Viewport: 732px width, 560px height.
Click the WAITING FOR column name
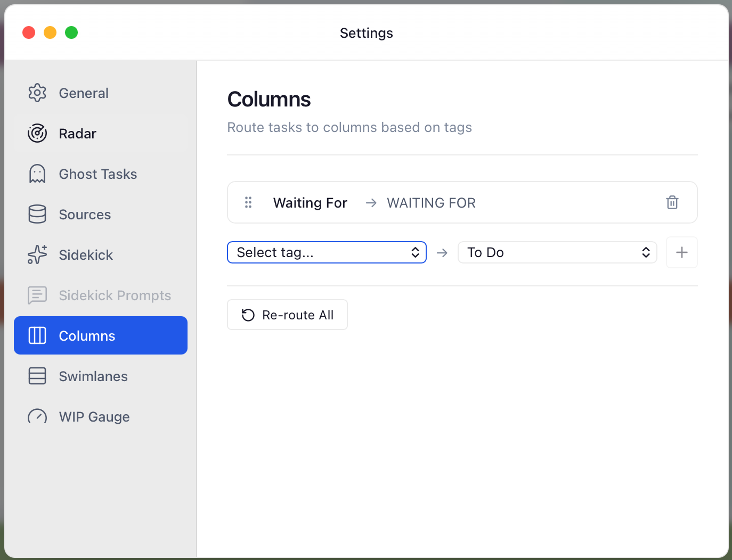pos(431,203)
